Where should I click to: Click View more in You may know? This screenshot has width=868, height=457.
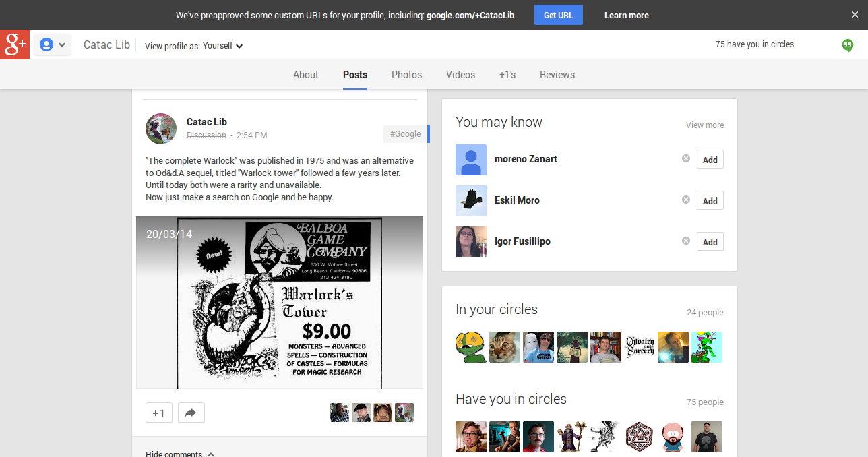pyautogui.click(x=705, y=125)
